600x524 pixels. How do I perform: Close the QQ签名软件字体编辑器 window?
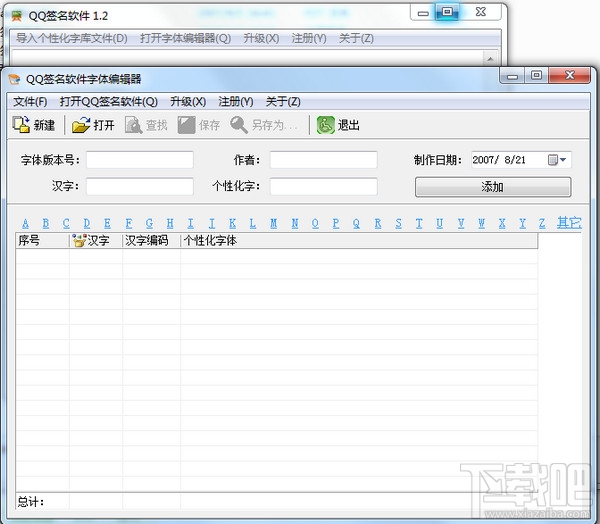click(570, 75)
